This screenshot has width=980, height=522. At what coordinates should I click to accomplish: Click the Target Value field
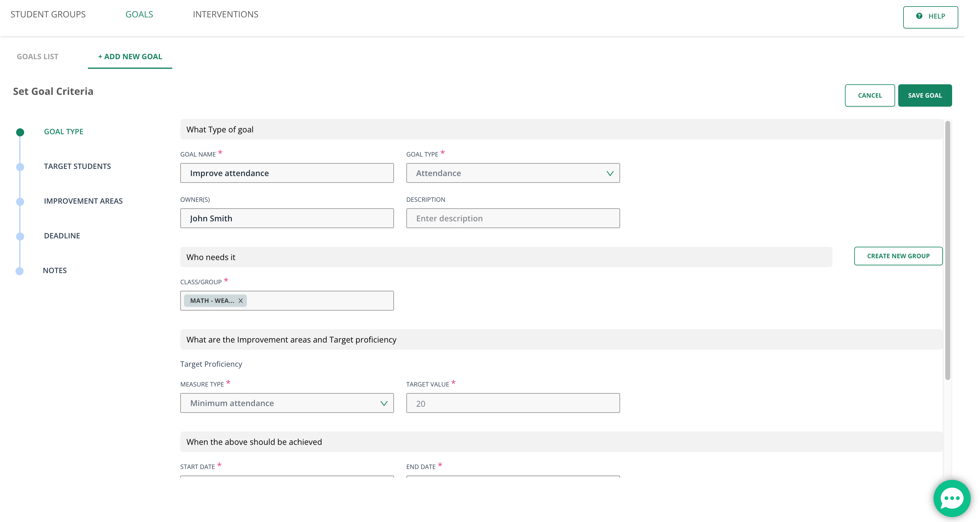[x=513, y=403]
